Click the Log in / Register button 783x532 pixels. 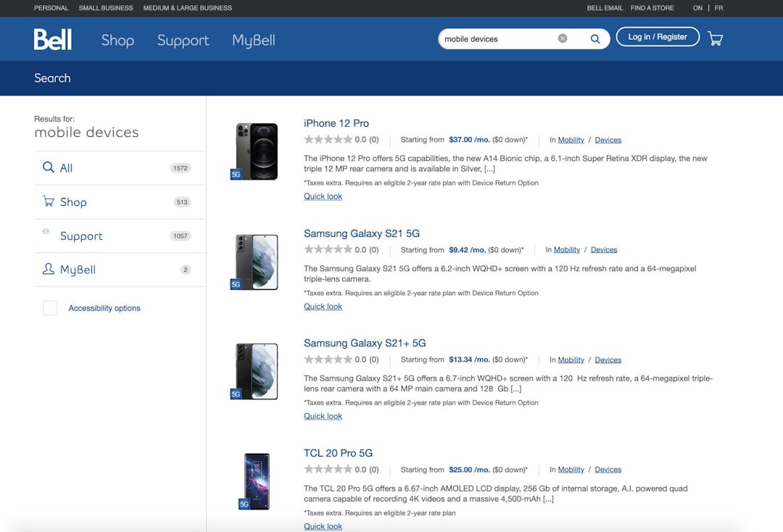pyautogui.click(x=657, y=36)
